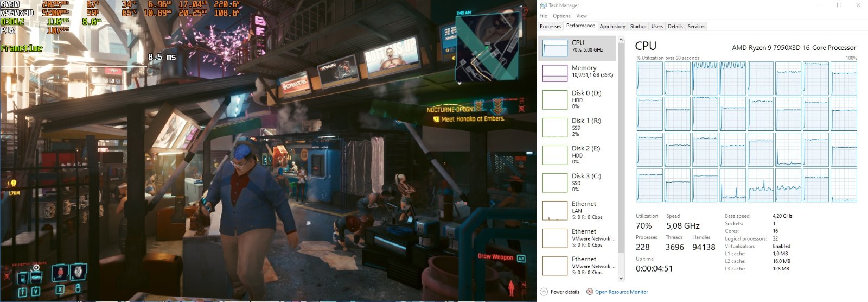Click the sidebar scrollbar up arrow
868x302 pixels.
pyautogui.click(x=621, y=39)
